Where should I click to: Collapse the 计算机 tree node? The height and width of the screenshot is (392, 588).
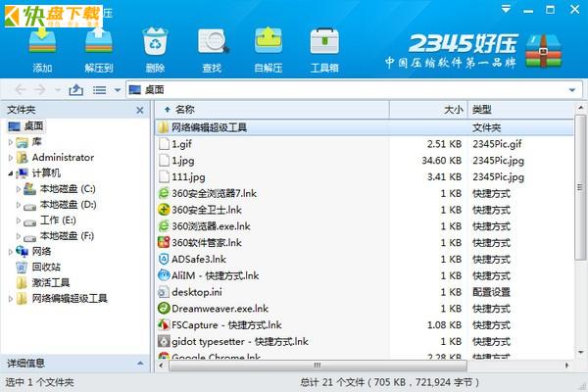pos(11,173)
